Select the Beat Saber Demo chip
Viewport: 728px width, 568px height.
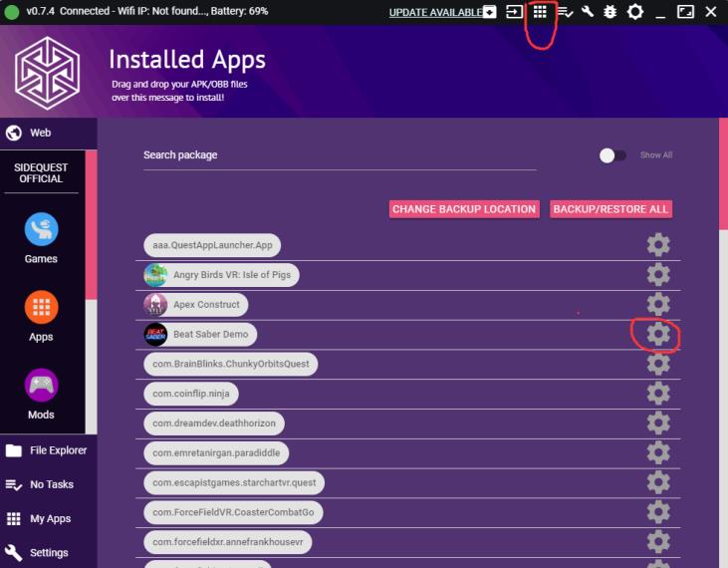click(200, 334)
